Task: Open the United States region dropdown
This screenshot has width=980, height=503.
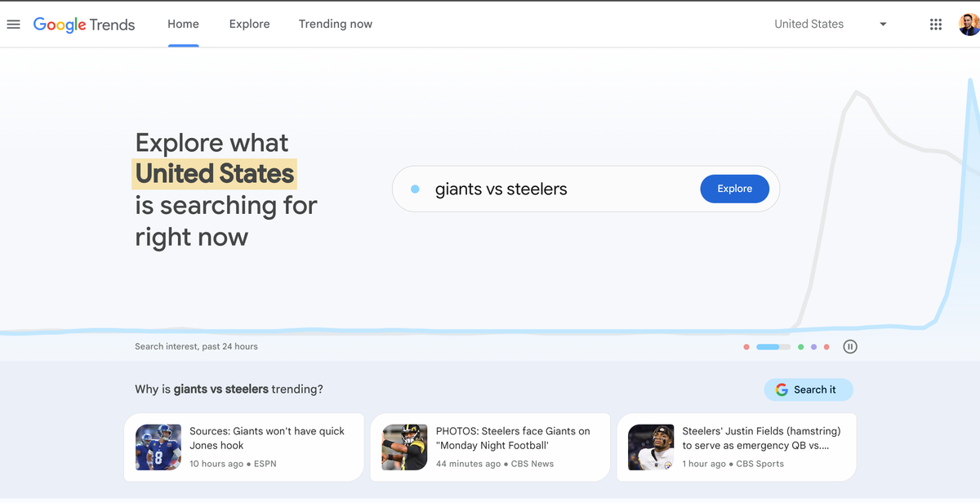Action: click(x=808, y=24)
